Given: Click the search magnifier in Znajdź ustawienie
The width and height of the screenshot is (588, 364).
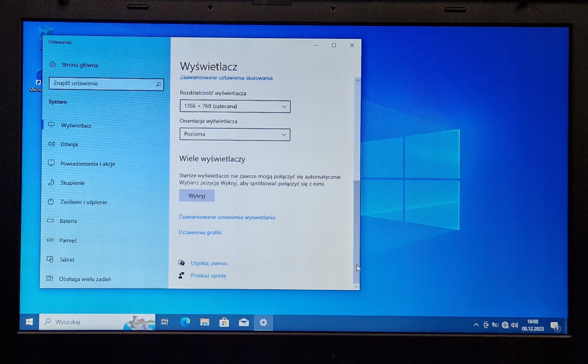Looking at the screenshot, I should (158, 84).
